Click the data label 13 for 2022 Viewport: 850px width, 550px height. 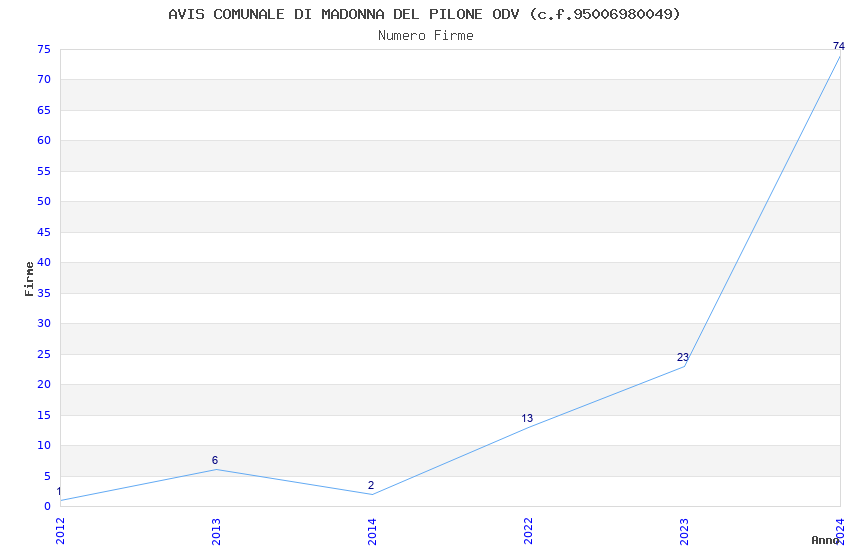coord(527,418)
